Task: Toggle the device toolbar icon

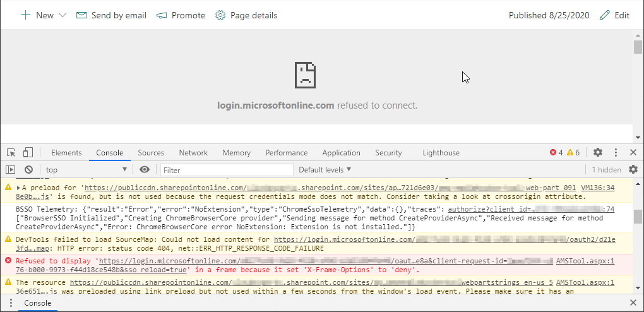Action: pyautogui.click(x=28, y=153)
